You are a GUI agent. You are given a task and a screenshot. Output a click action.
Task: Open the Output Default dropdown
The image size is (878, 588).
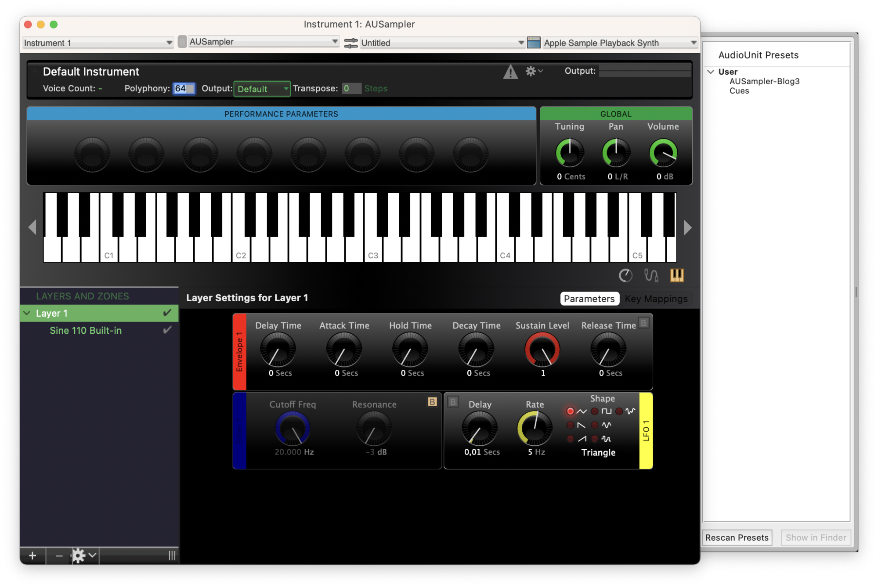click(x=262, y=89)
